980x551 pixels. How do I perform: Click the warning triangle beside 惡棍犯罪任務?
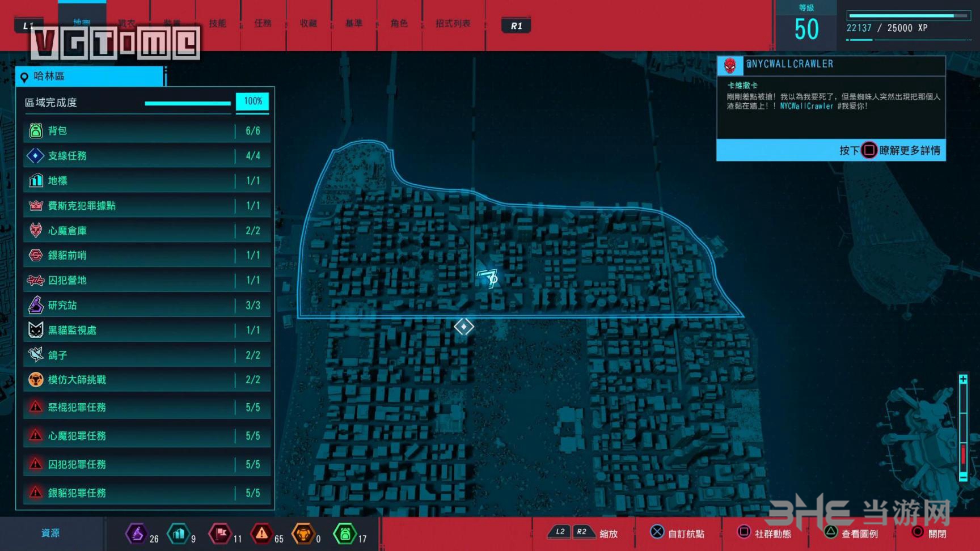36,407
